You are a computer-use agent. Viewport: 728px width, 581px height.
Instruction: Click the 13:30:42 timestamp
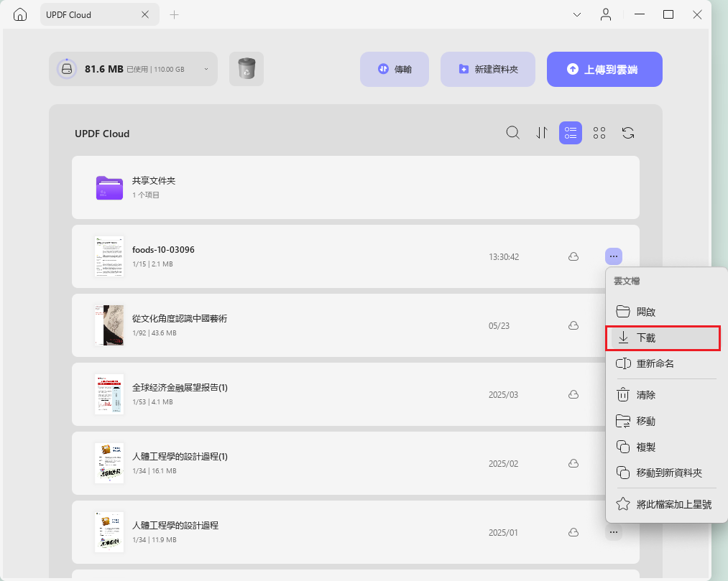504,256
